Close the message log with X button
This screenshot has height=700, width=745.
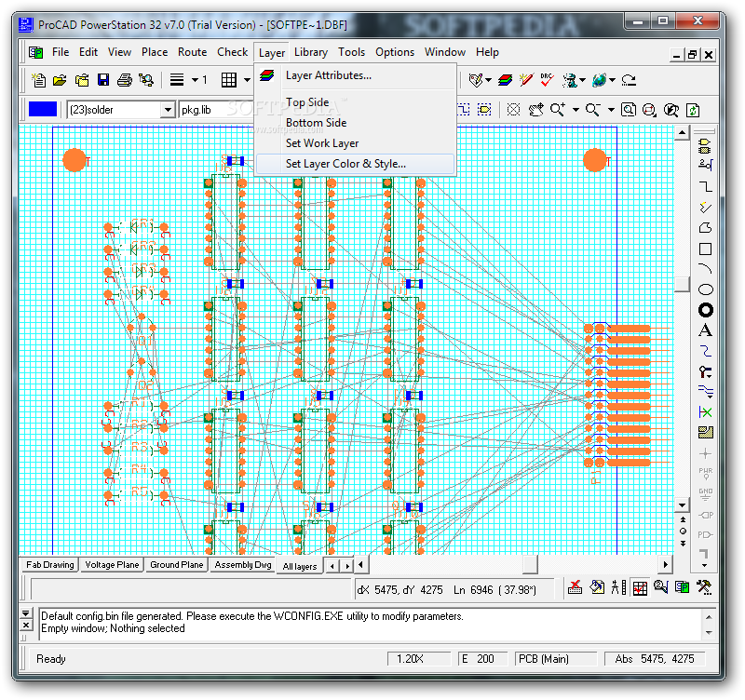(x=26, y=625)
